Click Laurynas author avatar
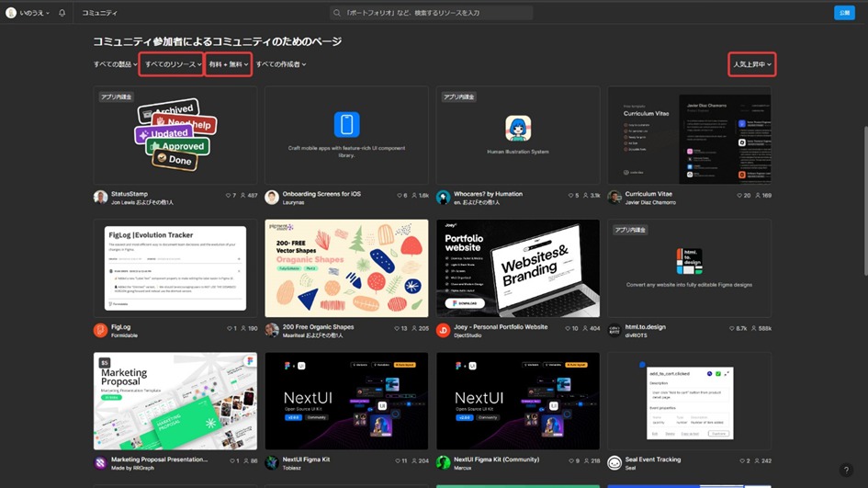Screen dimensions: 868x488 click(272, 198)
